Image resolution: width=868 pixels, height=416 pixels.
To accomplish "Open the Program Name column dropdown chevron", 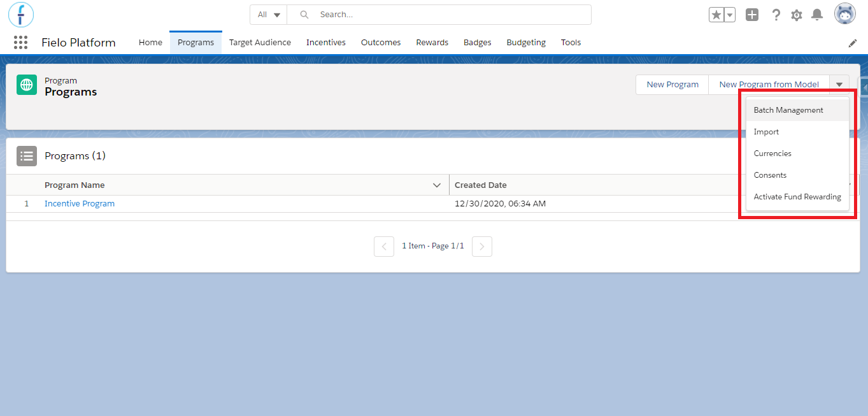I will [x=437, y=185].
